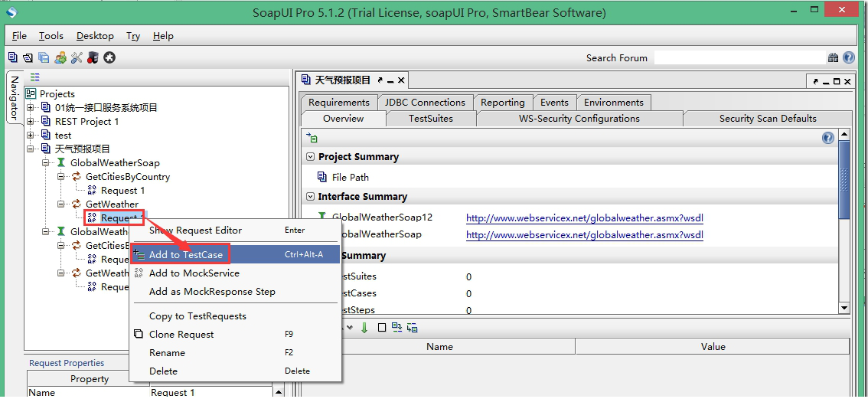868x412 pixels.
Task: Switch to the JDBC Connections tab
Action: (x=425, y=103)
